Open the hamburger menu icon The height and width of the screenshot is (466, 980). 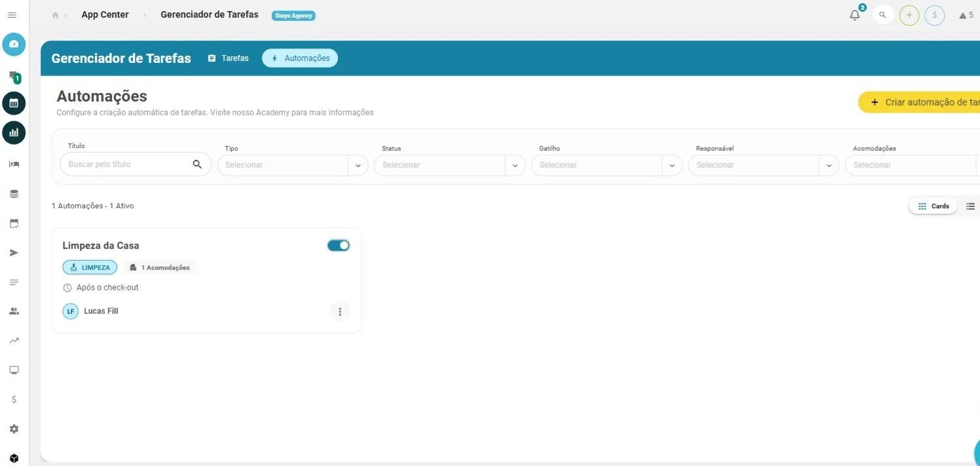(x=12, y=14)
